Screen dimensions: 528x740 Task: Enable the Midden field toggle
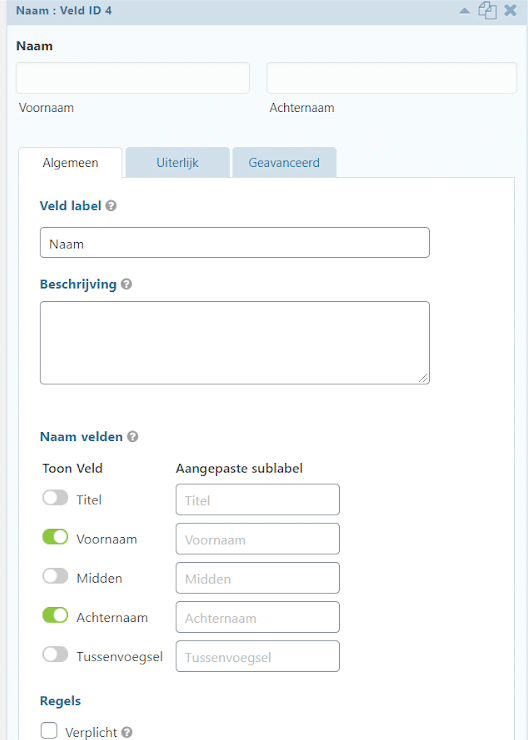[x=55, y=576]
